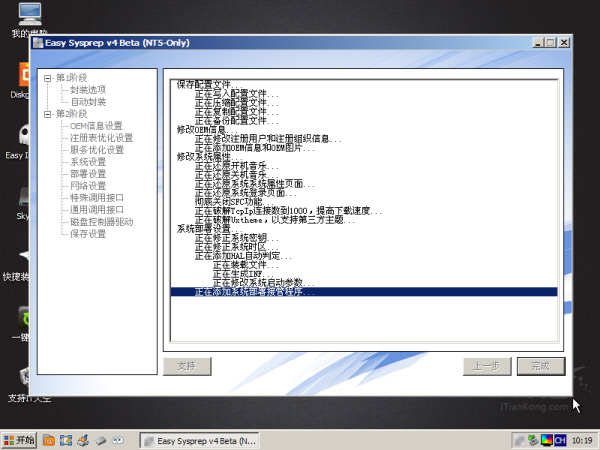Open 磁盘控制器驱动 tree entry
The height and width of the screenshot is (450, 600).
101,222
